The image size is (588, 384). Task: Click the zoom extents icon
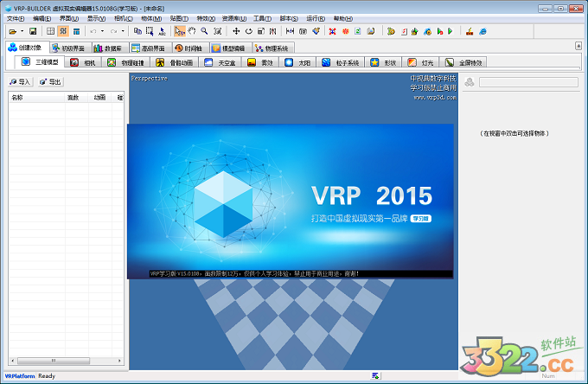click(218, 31)
